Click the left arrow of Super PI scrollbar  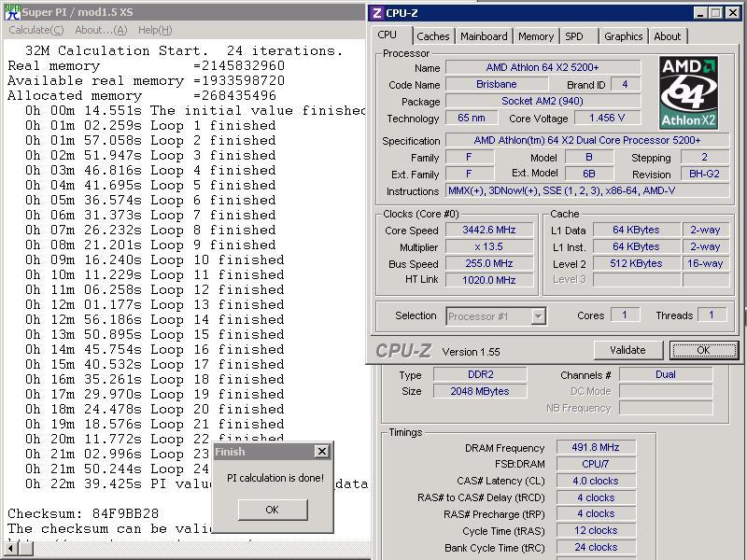10,548
